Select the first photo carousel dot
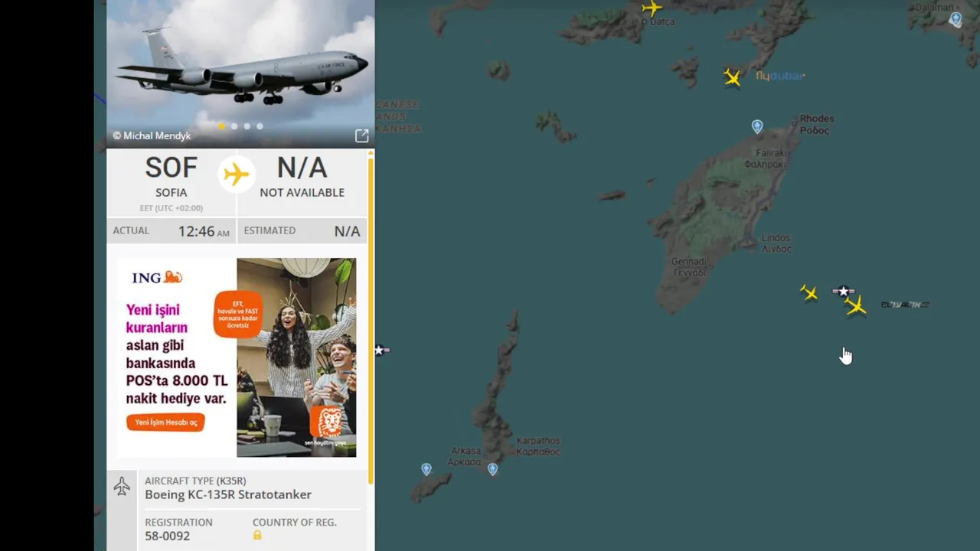This screenshot has width=980, height=551. 221,126
